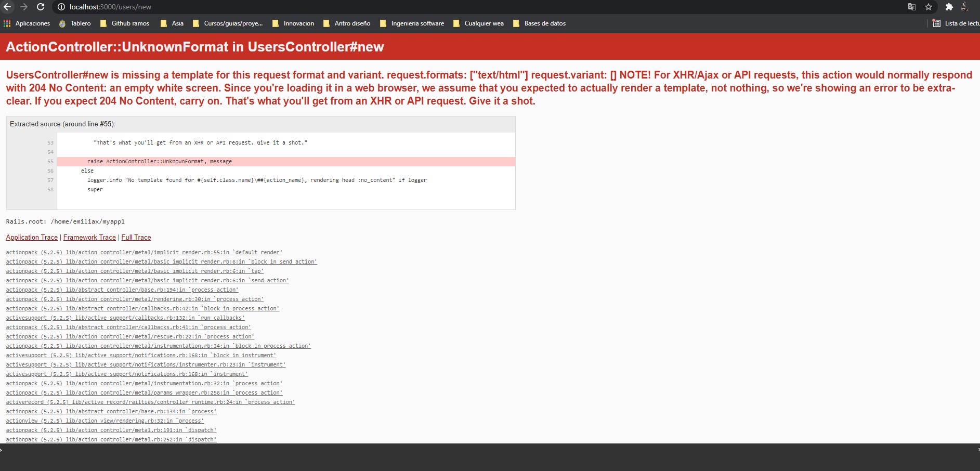Open the Tablero bookmark
Image resolution: width=980 pixels, height=471 pixels.
pos(79,23)
